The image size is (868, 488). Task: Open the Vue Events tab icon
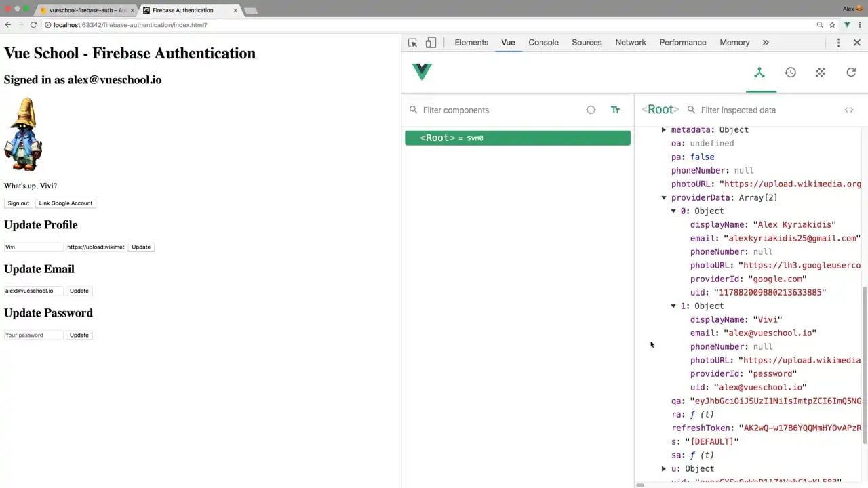pyautogui.click(x=821, y=72)
